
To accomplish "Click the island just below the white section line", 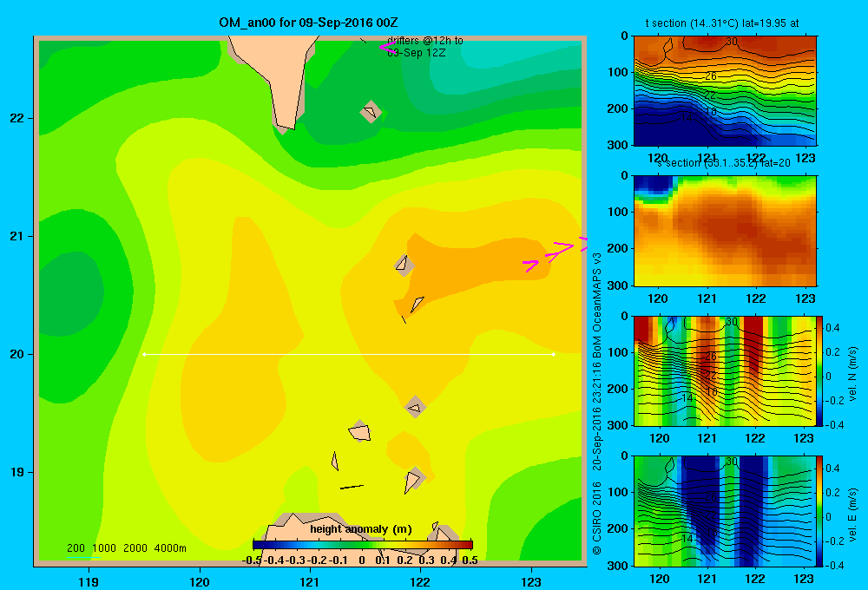I will [x=415, y=407].
